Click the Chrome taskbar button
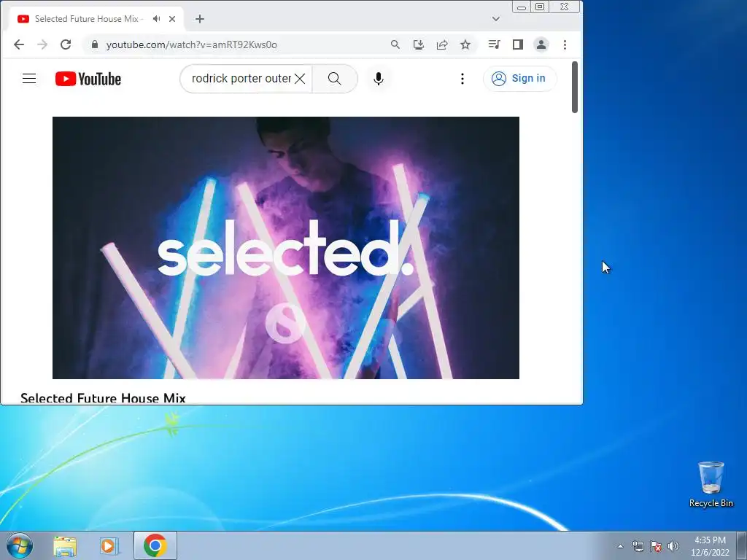The width and height of the screenshot is (747, 560). (155, 545)
